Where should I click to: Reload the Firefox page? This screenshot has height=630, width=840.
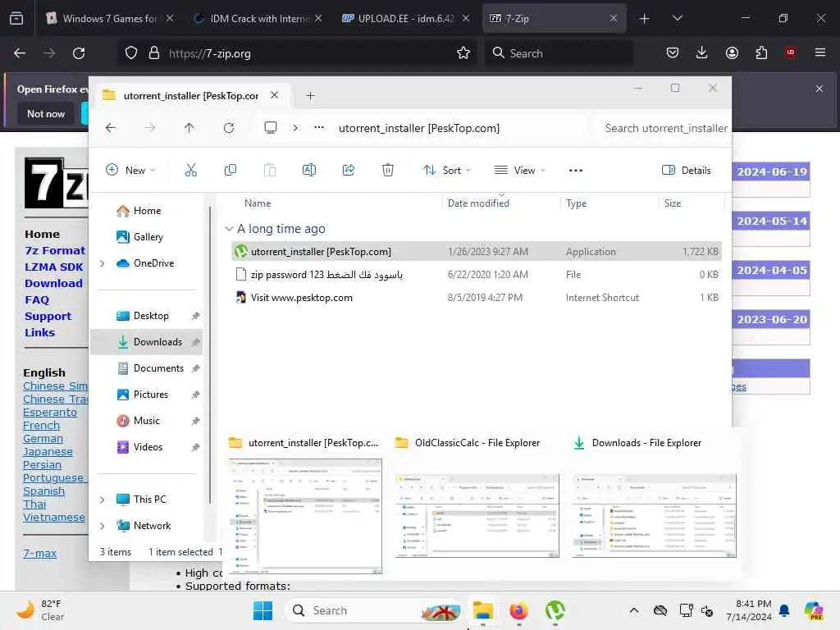coord(79,53)
